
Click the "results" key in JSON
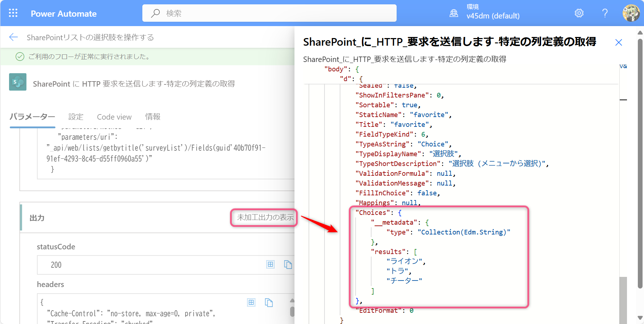click(388, 252)
